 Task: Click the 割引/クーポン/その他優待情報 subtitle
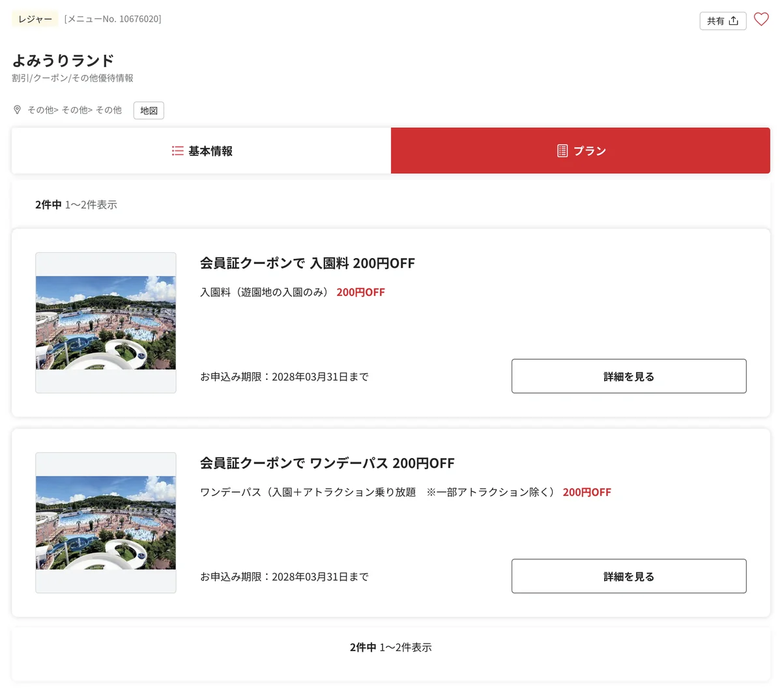[72, 78]
